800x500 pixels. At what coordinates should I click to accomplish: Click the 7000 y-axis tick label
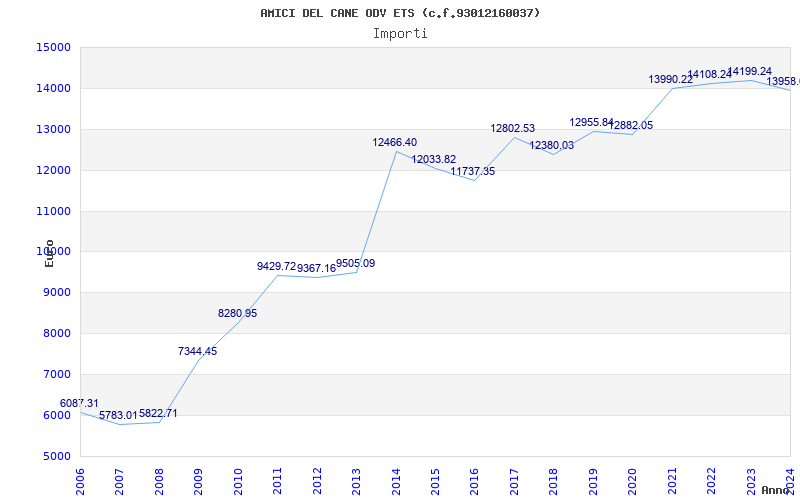point(56,374)
